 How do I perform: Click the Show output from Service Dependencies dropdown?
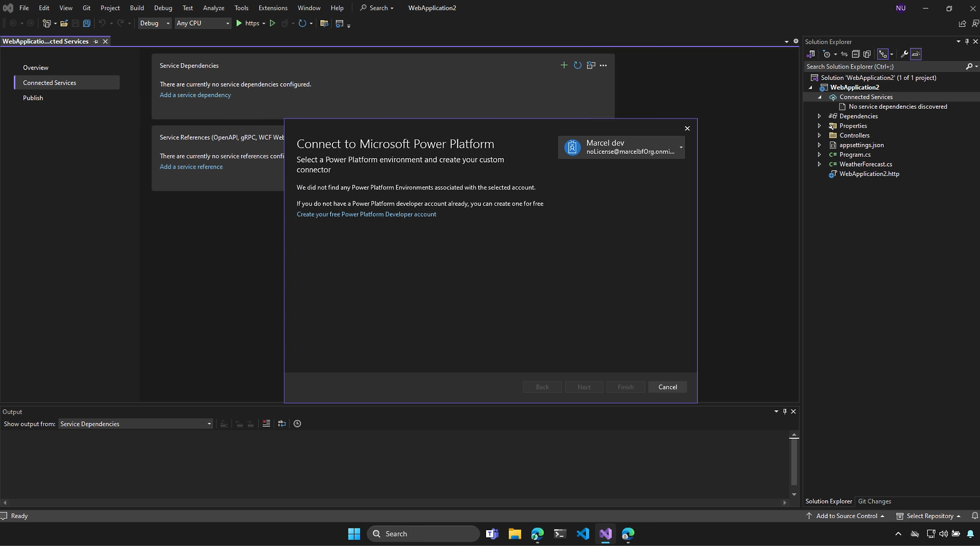(135, 424)
